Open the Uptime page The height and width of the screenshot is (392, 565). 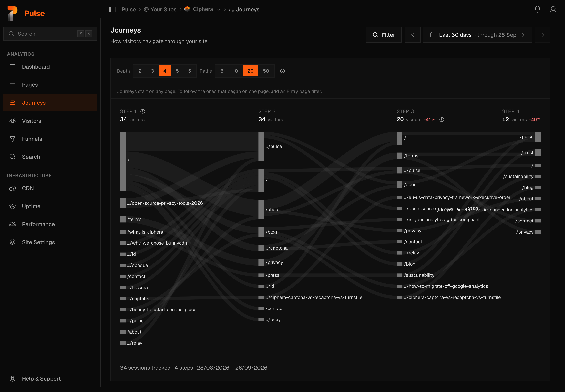click(50, 206)
